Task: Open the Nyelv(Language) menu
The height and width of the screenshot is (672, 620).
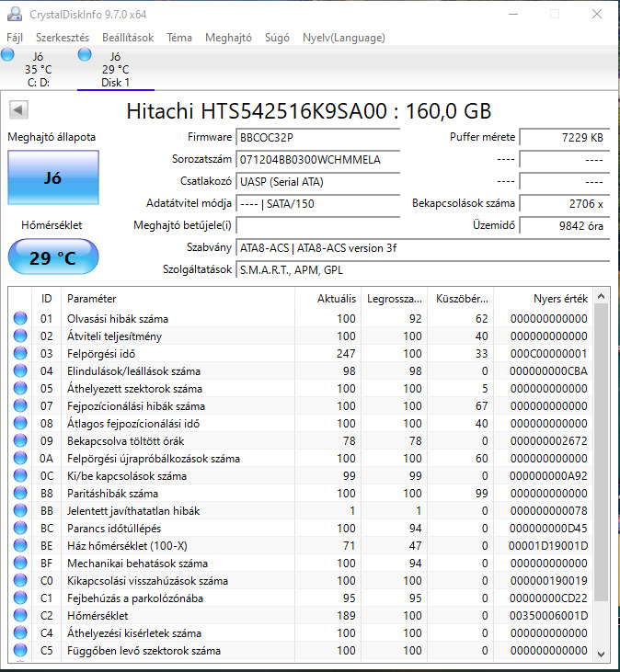Action: (x=344, y=38)
